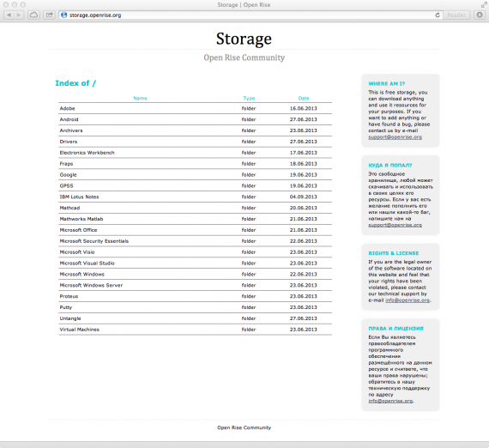Open the Google folder
This screenshot has width=489, height=448.
[x=68, y=175]
